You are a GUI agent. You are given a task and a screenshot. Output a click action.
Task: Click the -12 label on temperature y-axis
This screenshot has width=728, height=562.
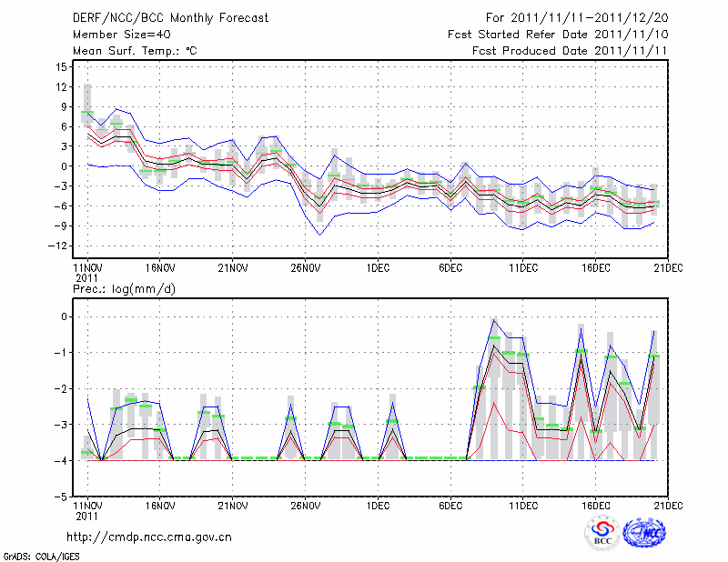[60, 246]
